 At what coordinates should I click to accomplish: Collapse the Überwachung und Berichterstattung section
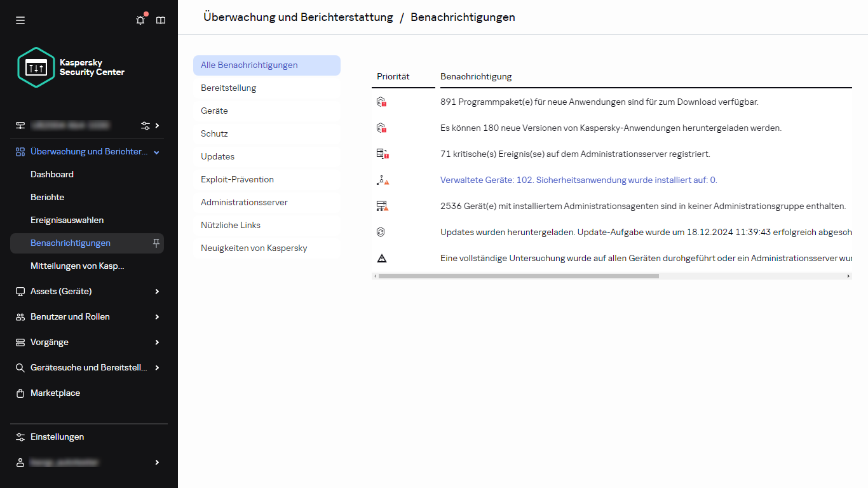[x=156, y=151]
